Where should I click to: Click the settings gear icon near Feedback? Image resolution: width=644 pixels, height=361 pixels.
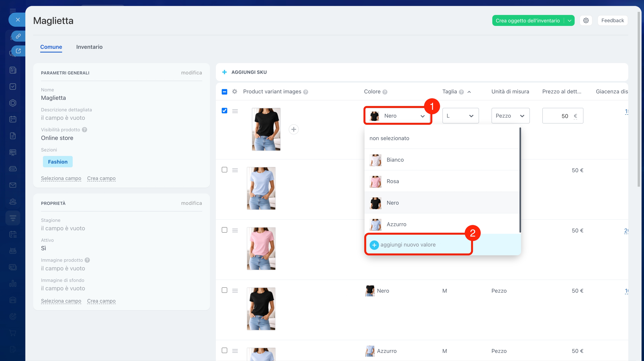(x=586, y=20)
